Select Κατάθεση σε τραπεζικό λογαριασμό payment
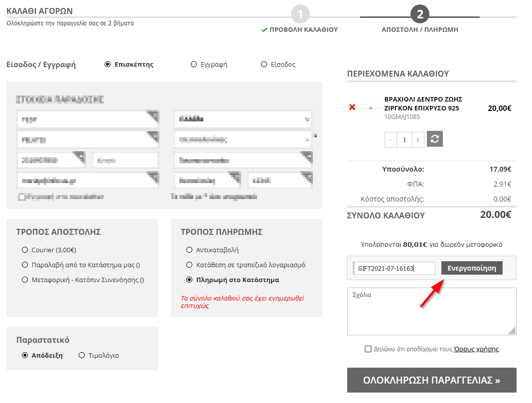 pyautogui.click(x=189, y=265)
